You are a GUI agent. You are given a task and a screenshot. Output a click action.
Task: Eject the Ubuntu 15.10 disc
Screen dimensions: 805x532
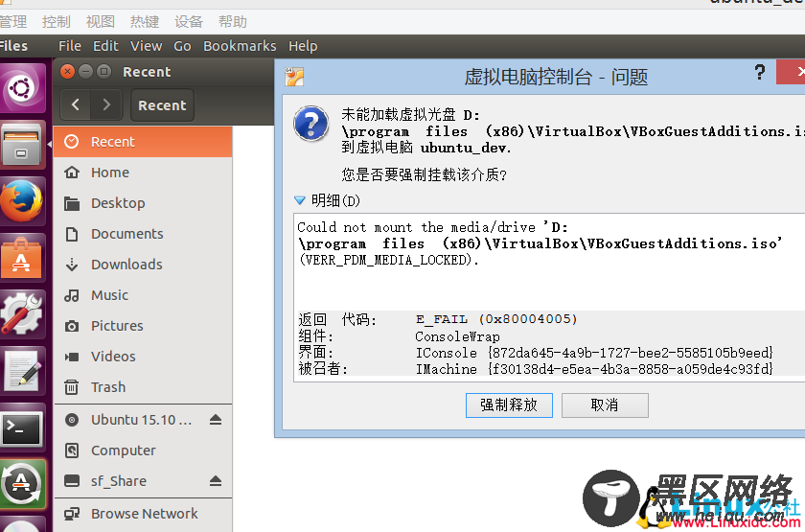(216, 420)
